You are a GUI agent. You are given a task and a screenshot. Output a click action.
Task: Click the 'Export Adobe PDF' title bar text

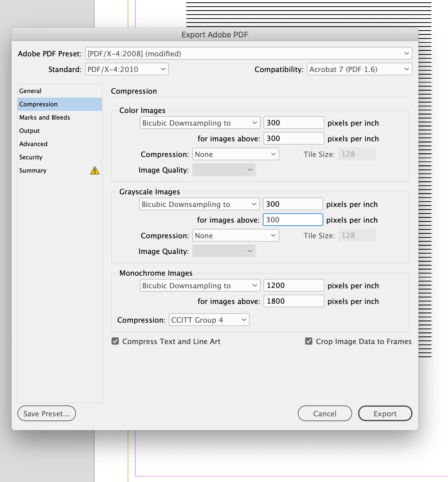[x=215, y=35]
